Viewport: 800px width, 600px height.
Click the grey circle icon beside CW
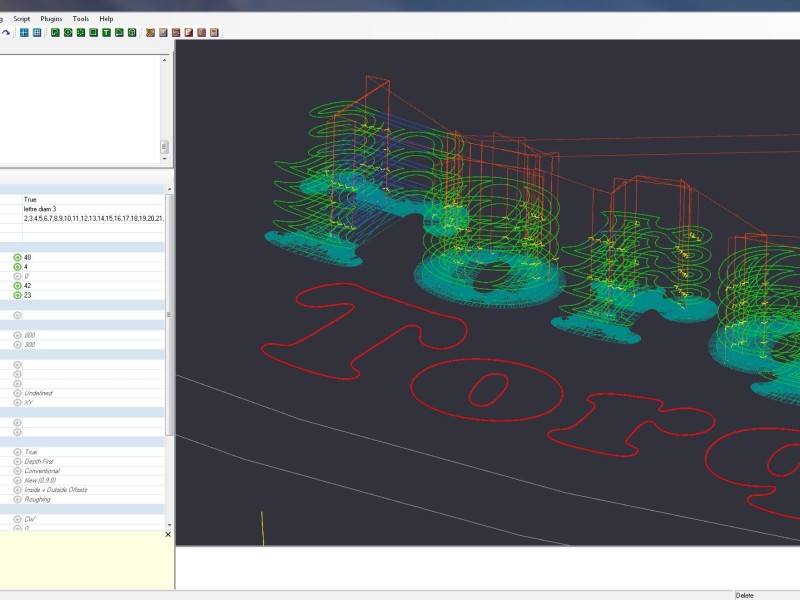point(17,519)
